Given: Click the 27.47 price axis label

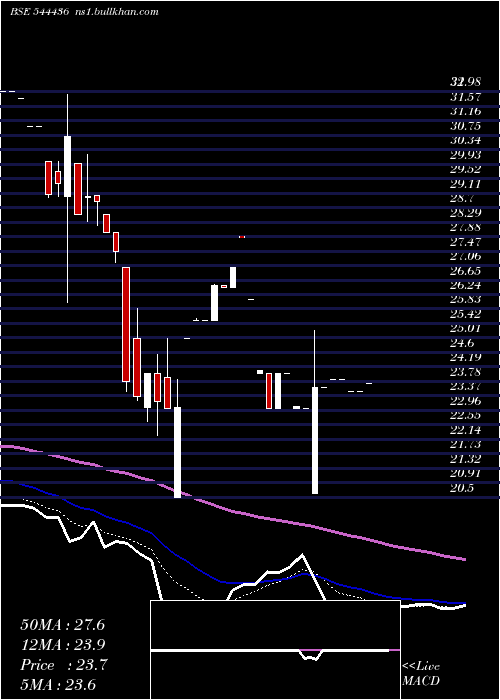Looking at the screenshot, I should pos(465,242).
